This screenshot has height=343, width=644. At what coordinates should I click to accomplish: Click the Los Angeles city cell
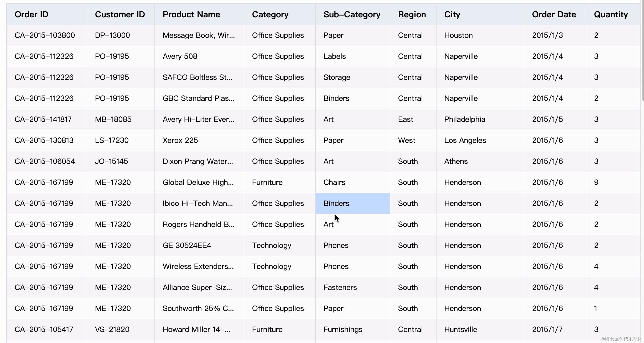[465, 141]
